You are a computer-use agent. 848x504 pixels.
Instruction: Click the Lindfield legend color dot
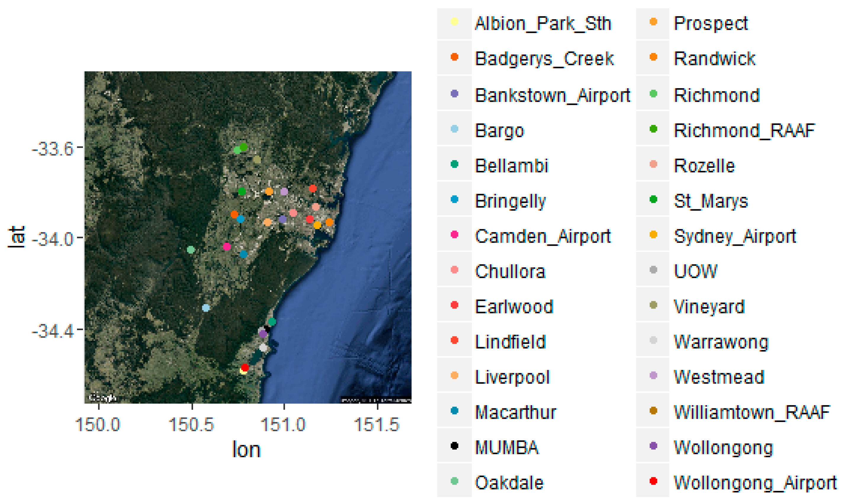[454, 340]
